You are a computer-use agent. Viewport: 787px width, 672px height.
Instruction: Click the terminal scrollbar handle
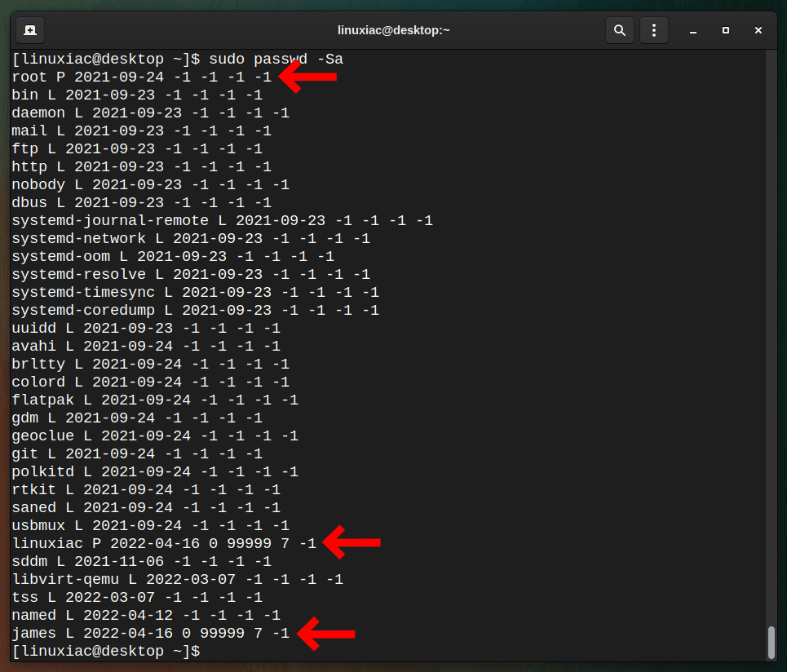click(772, 642)
